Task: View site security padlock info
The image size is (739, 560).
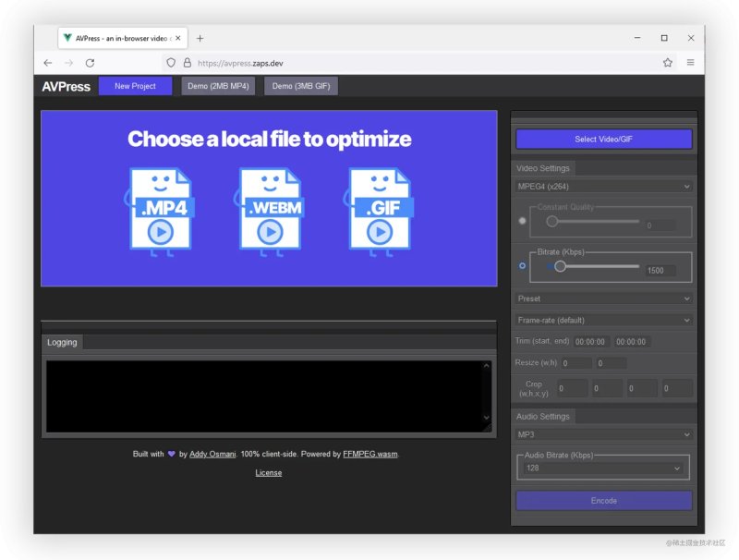Action: pos(188,63)
